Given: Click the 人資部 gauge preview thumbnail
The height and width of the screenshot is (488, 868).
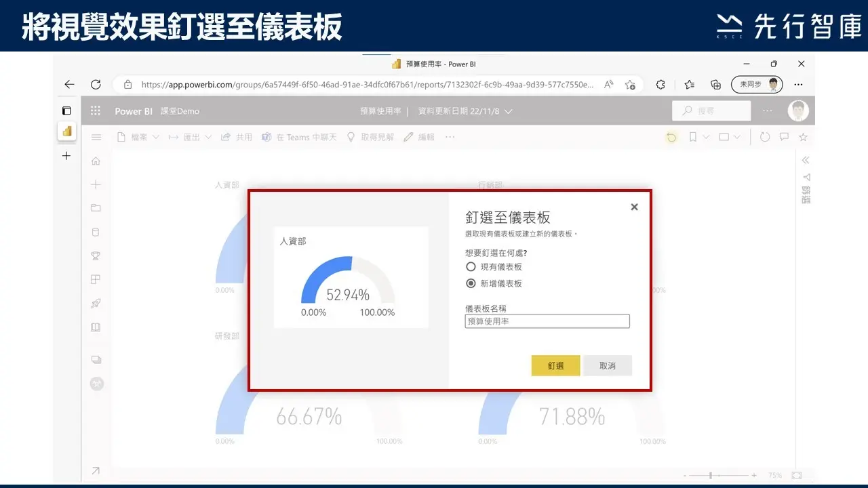Looking at the screenshot, I should pos(351,277).
